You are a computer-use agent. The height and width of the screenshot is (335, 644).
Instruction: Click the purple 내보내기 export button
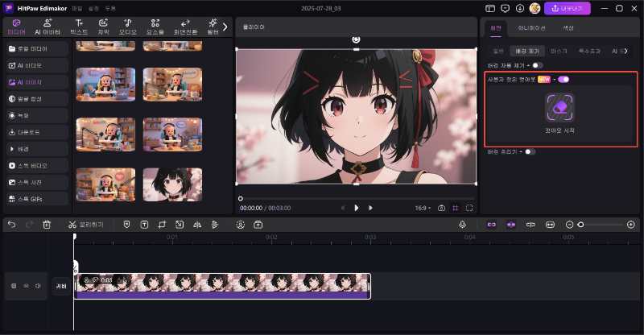click(x=568, y=8)
